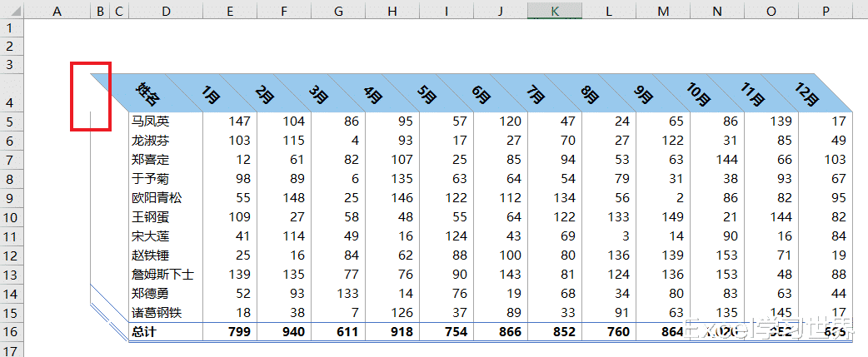The height and width of the screenshot is (357, 868).
Task: Select the name cell 诸葛钢铁
Action: tap(166, 313)
